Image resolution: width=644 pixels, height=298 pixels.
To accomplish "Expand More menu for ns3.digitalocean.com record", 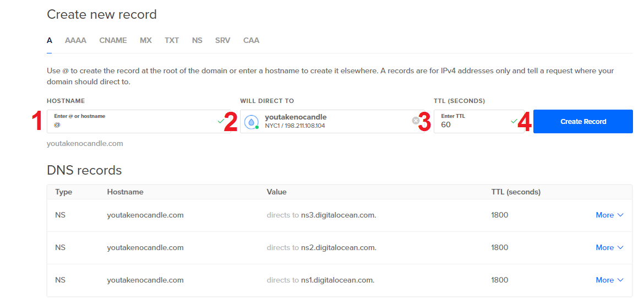I will tap(609, 215).
